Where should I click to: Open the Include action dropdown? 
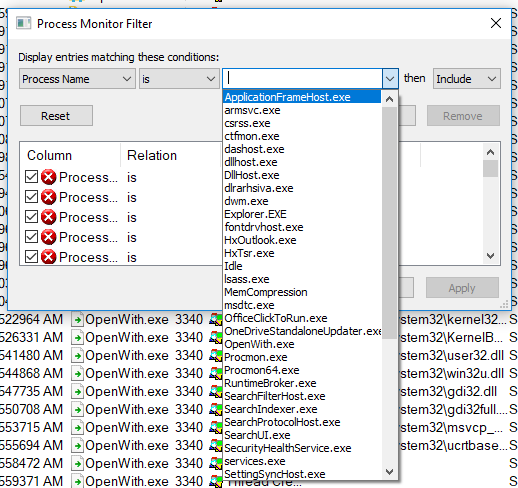tap(467, 79)
